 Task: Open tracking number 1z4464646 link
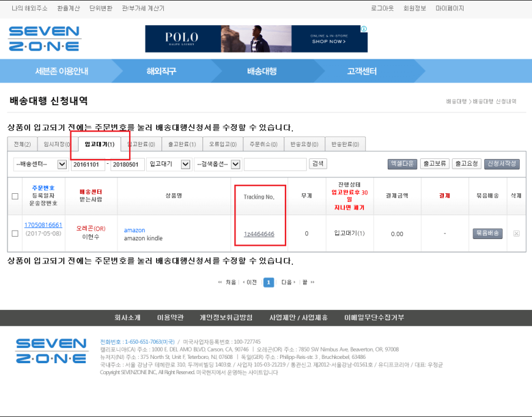259,234
